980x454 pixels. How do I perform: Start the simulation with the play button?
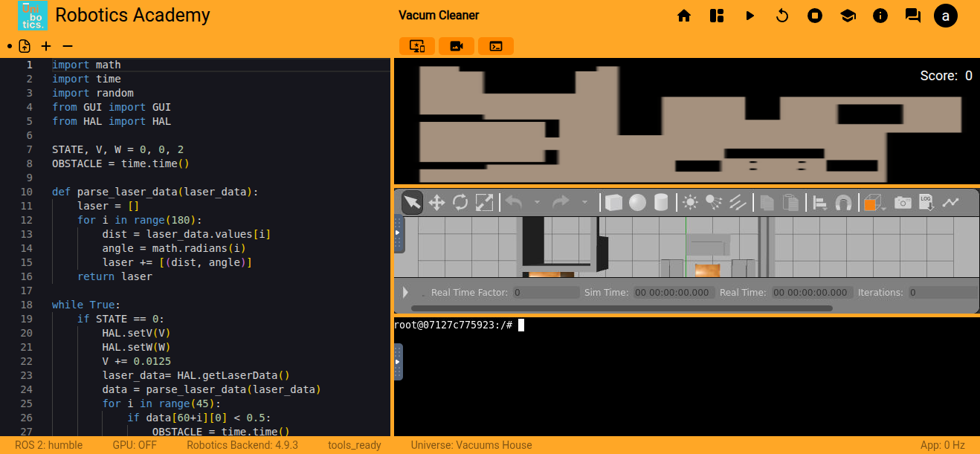[749, 15]
